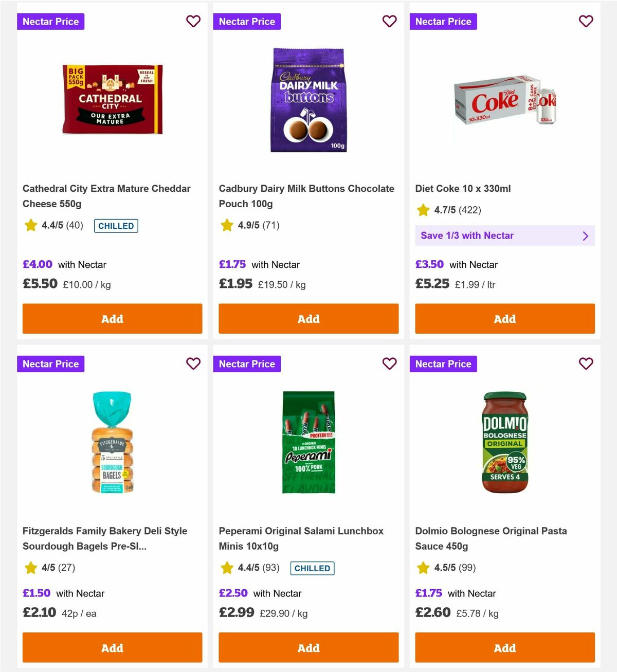Click the star rating icon for Dolmio sauce

tap(423, 568)
